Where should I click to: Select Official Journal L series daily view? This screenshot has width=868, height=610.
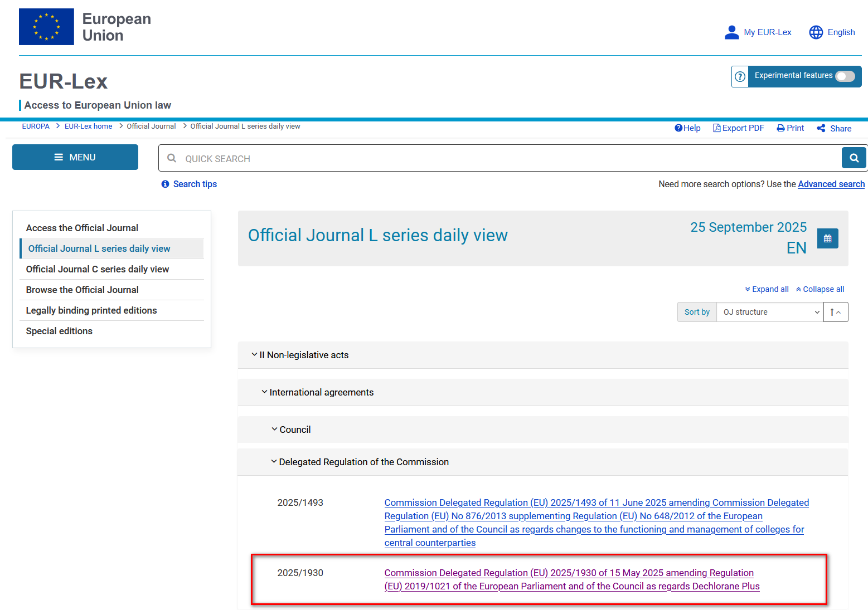pos(112,248)
